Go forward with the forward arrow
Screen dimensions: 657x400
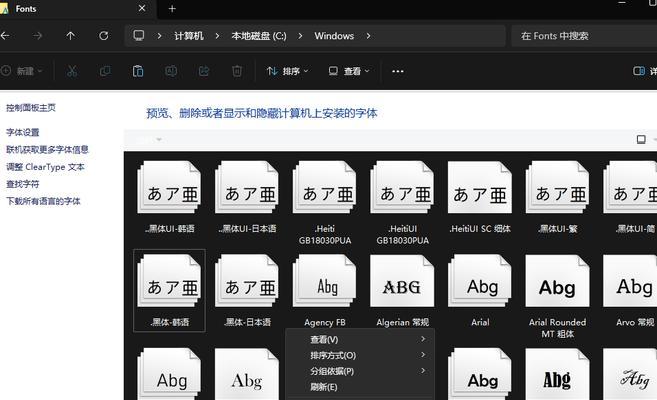pos(38,36)
